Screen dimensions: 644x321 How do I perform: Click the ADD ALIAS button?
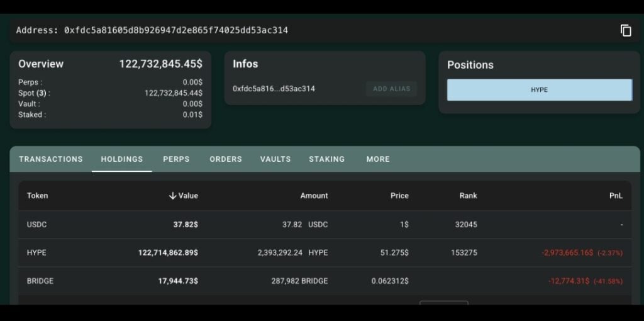point(391,89)
